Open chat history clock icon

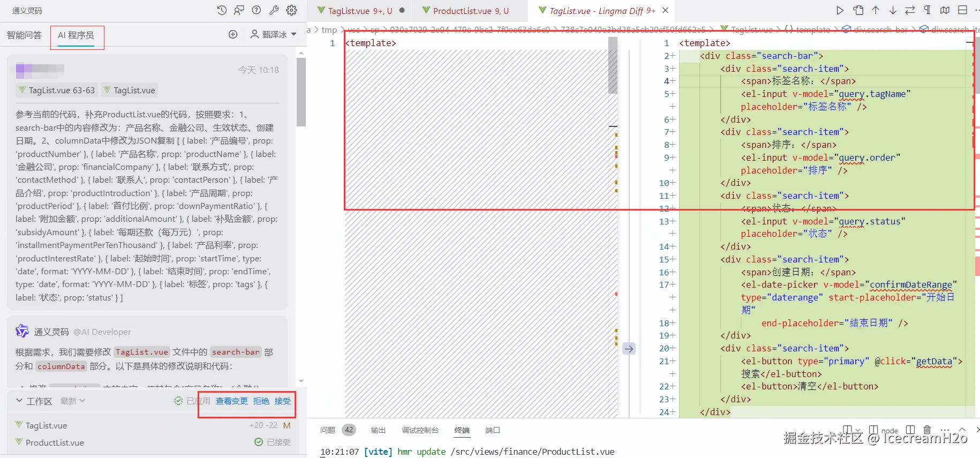click(x=222, y=10)
